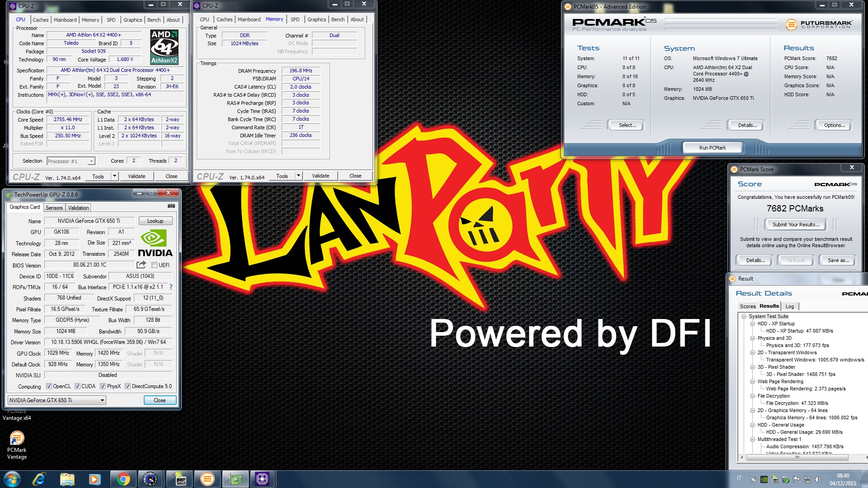Toggle the UEFI checkbox in GPU-Z
The image size is (868, 488).
(x=154, y=265)
